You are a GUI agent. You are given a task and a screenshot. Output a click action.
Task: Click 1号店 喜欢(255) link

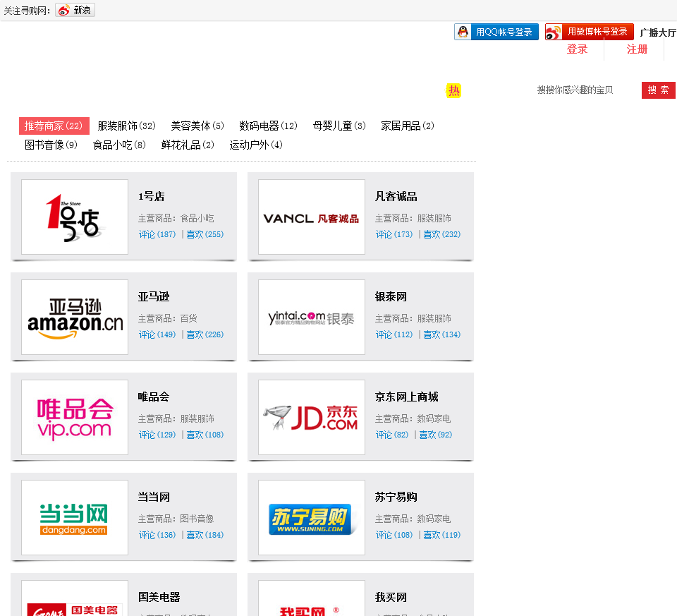205,234
